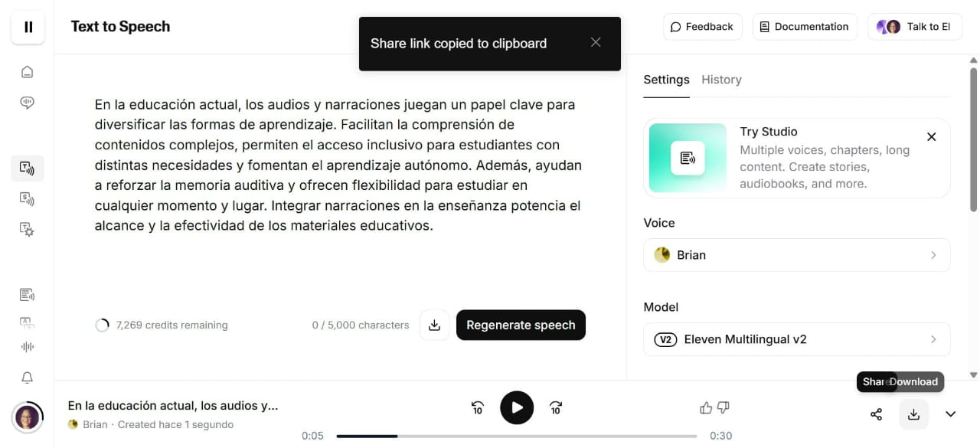
Task: Open the Voices section from the sidebar
Action: coord(28,102)
